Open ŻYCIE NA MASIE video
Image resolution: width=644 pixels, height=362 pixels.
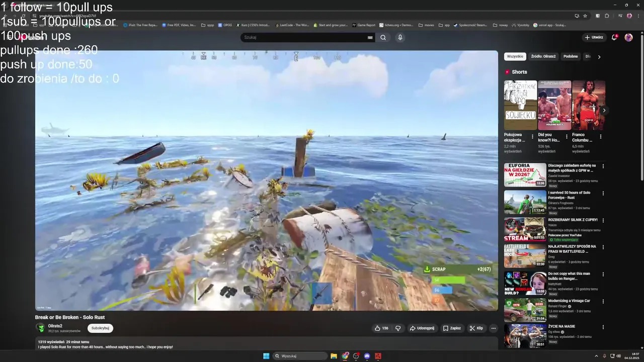pos(525,336)
